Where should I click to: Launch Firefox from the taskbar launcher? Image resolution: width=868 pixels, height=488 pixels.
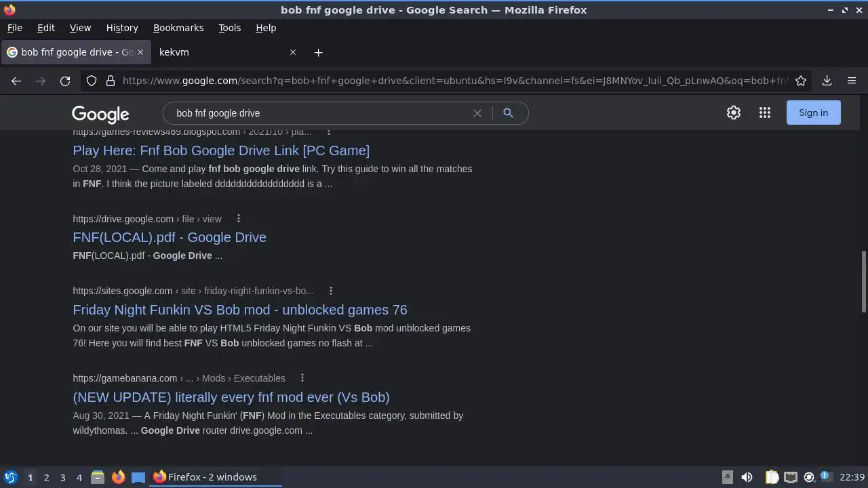pos(118,477)
